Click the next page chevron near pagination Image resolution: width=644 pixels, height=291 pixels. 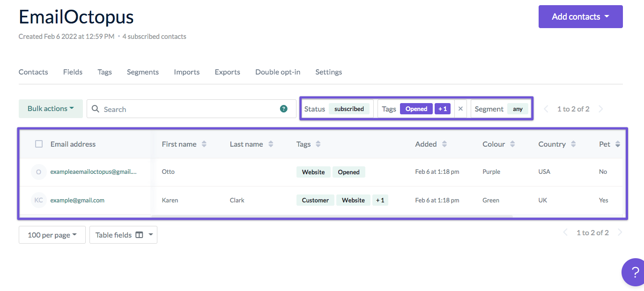pos(601,109)
